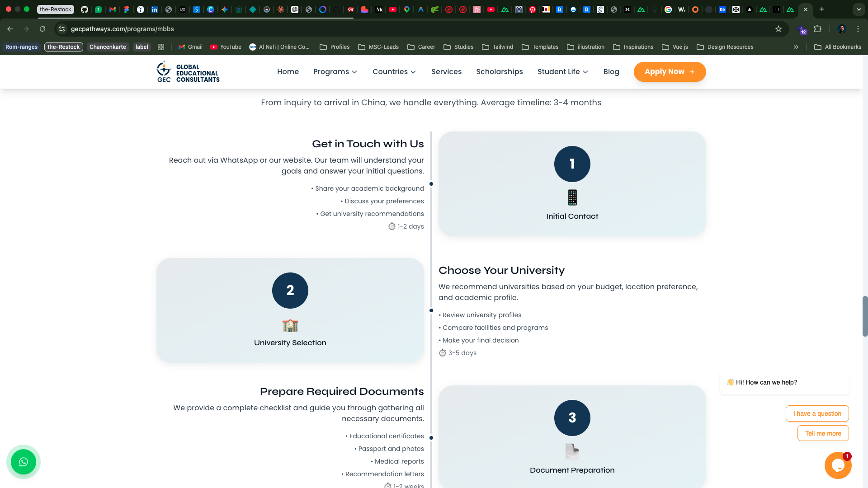Bookmark this page with star icon
This screenshot has height=488, width=868.
[x=778, y=29]
